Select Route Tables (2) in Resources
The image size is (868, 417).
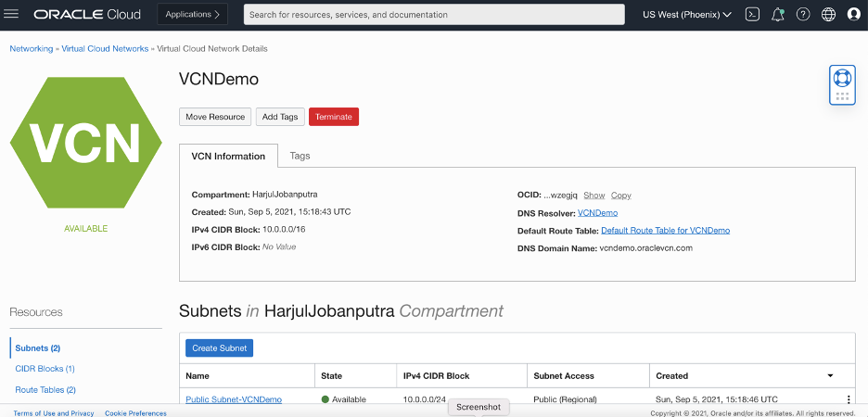[45, 389]
